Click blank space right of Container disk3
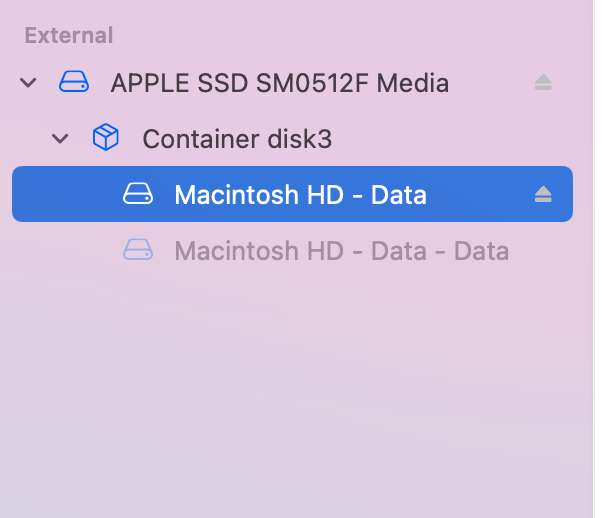The width and height of the screenshot is (602, 518). tap(442, 139)
